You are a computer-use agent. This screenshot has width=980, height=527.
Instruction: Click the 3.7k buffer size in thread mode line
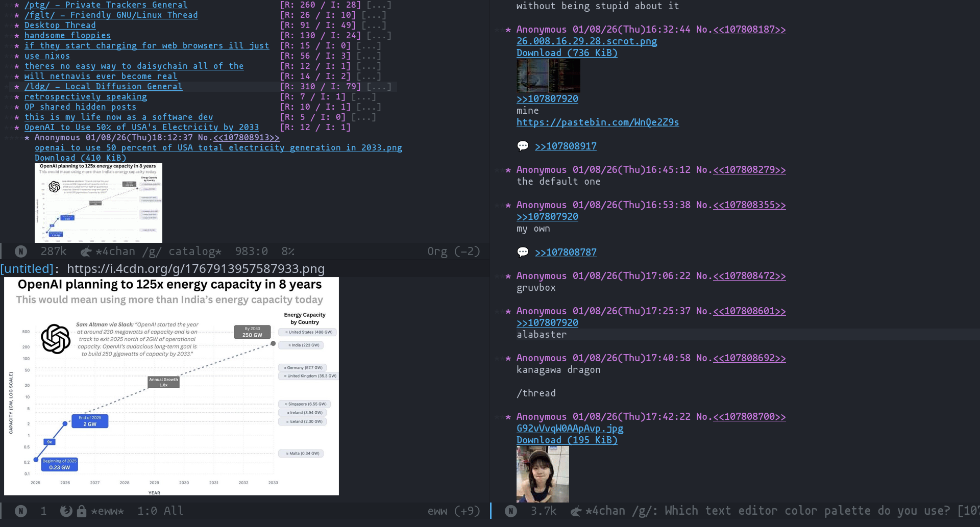pos(544,511)
